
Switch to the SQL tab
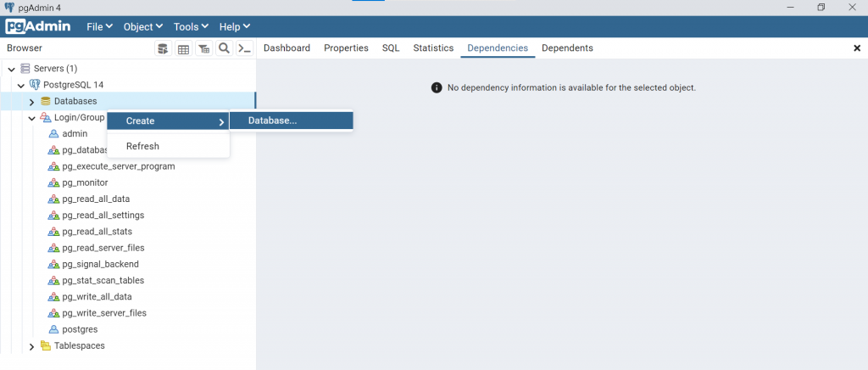click(391, 48)
